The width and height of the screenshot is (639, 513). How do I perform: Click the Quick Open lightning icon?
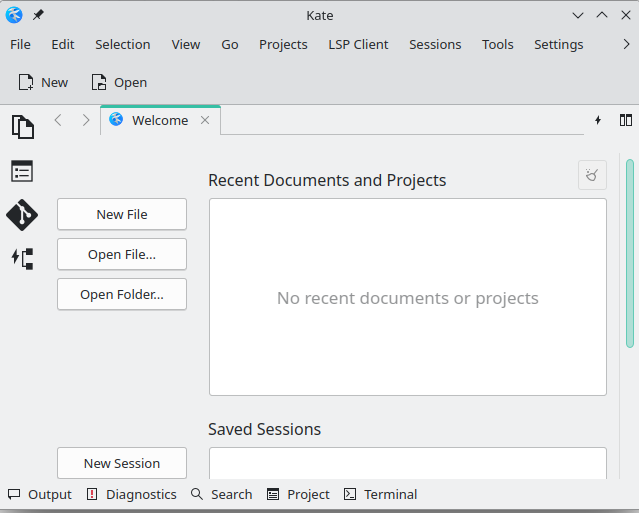(x=598, y=120)
